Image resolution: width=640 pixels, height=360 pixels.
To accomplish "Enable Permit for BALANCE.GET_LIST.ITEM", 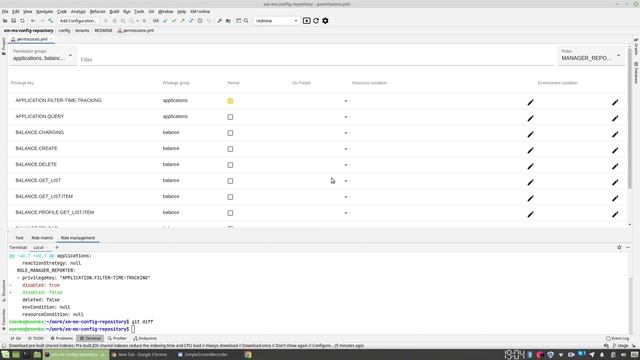I will [230, 197].
